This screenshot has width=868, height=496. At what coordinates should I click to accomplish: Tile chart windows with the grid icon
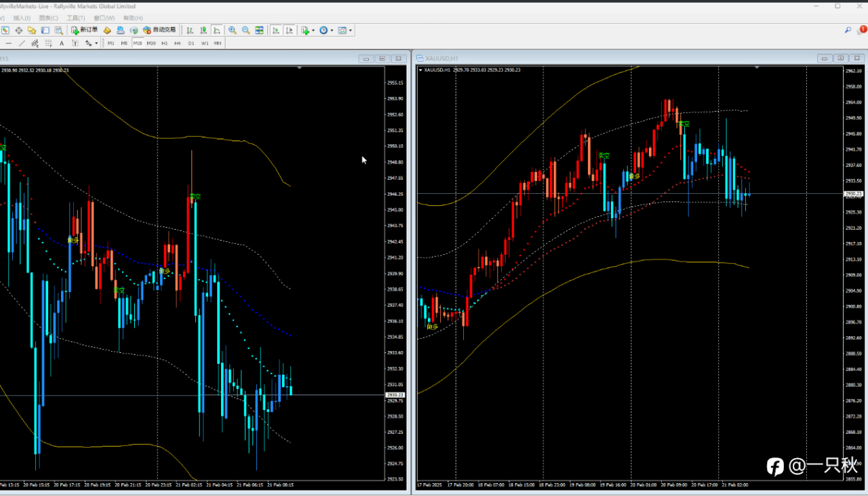point(259,30)
